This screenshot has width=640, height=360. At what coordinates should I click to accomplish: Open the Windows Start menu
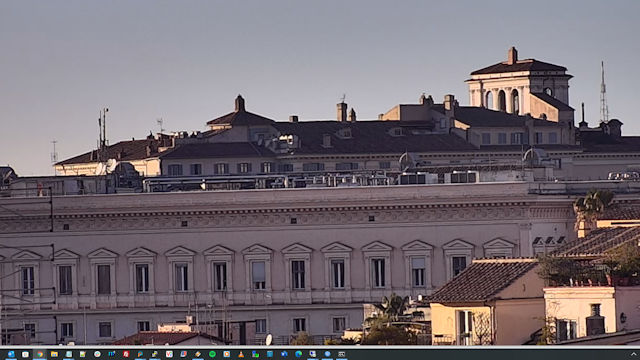(11, 354)
